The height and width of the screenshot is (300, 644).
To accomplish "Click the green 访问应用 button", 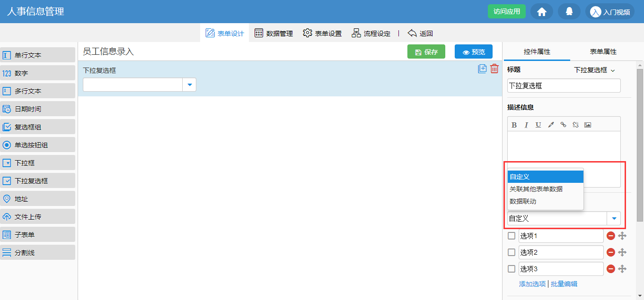I will pos(507,11).
